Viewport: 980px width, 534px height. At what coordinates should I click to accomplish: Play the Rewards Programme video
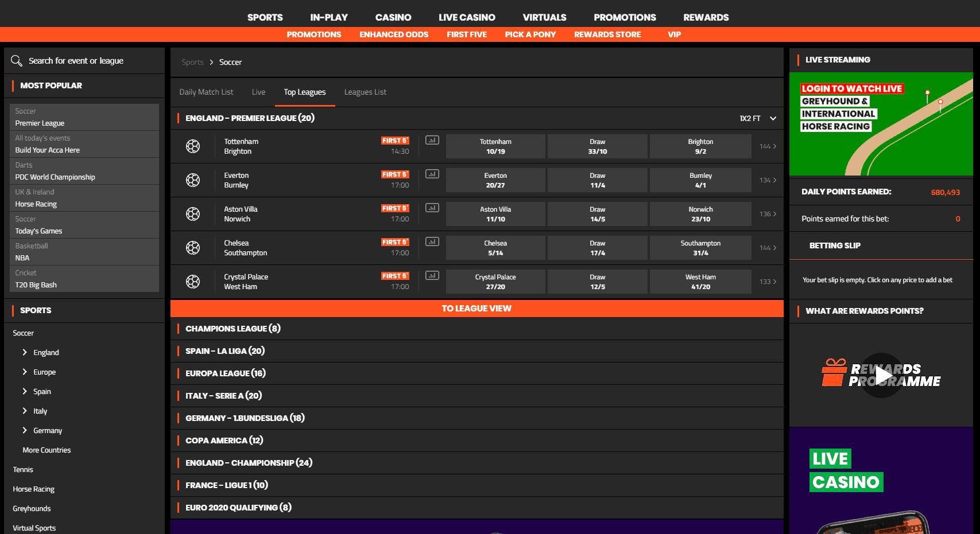click(x=881, y=375)
